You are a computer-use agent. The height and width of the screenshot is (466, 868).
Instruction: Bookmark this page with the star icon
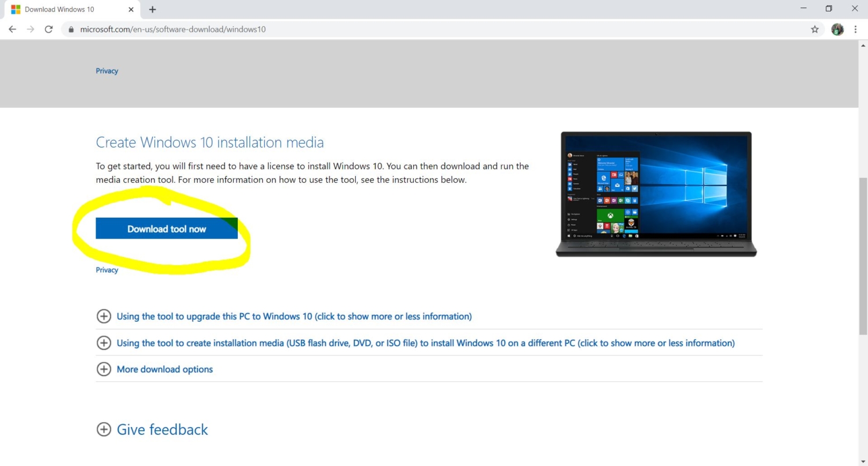[x=815, y=29]
